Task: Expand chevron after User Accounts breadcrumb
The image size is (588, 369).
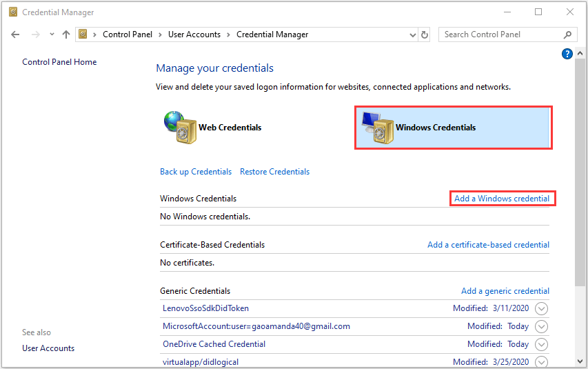Action: click(228, 35)
